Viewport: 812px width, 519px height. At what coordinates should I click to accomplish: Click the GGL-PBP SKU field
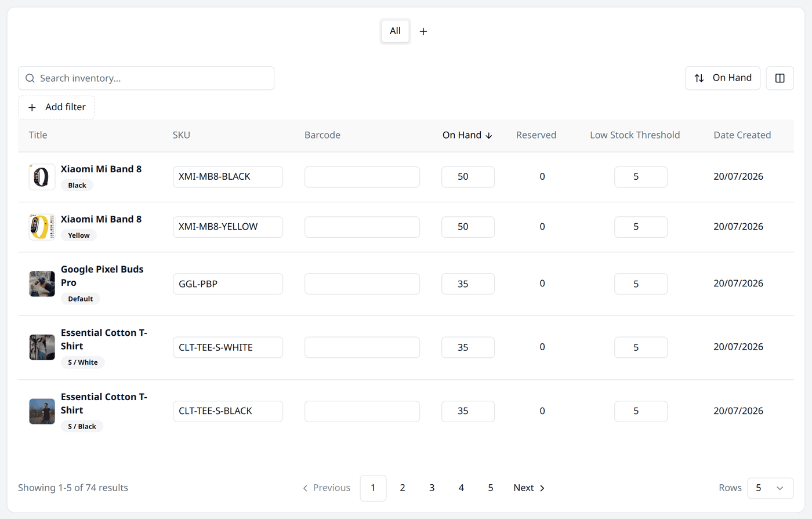[228, 284]
